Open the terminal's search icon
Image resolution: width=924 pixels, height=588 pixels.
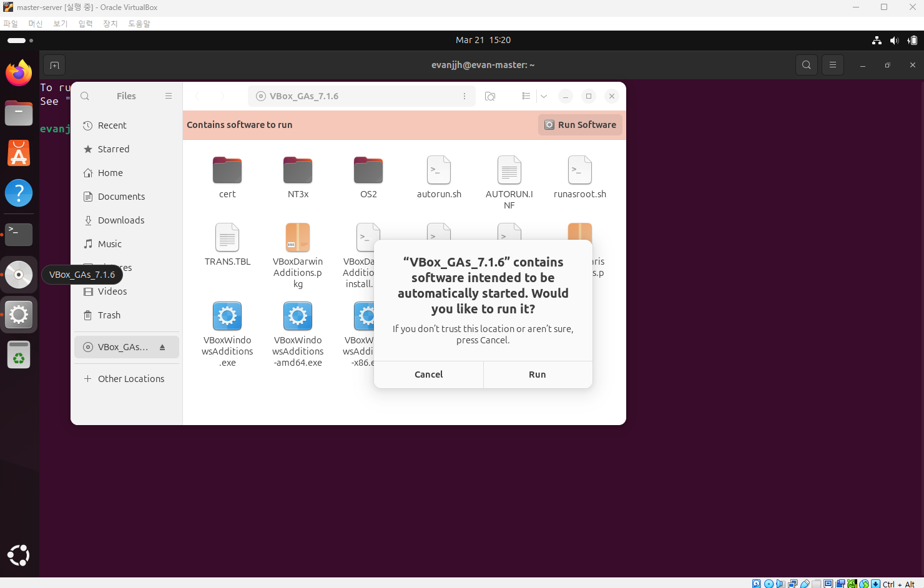tap(807, 65)
